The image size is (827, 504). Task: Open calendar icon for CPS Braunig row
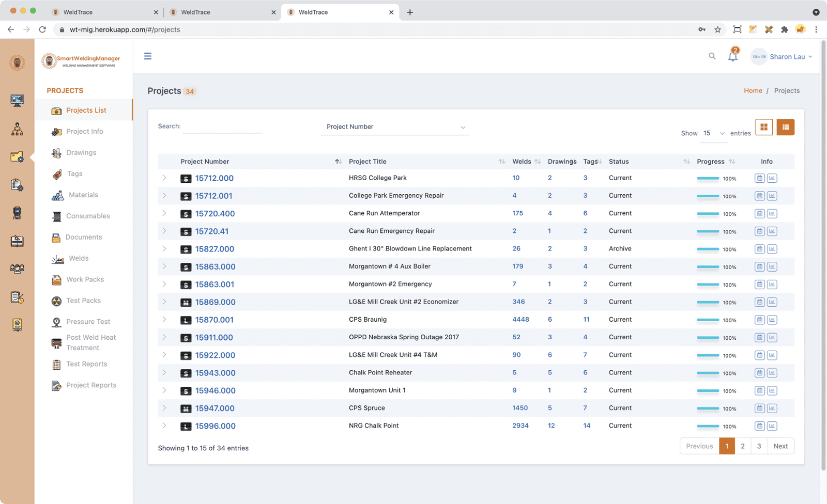point(759,320)
